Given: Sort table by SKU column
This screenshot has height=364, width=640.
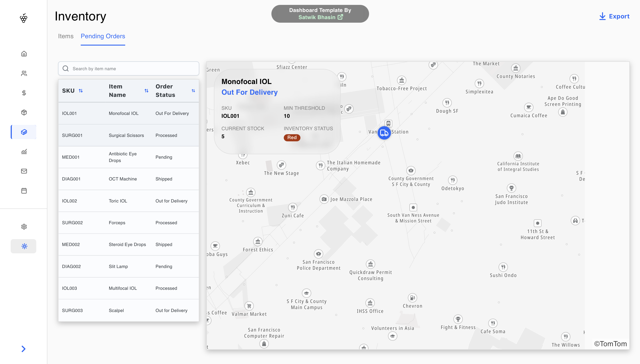Looking at the screenshot, I should coord(81,91).
